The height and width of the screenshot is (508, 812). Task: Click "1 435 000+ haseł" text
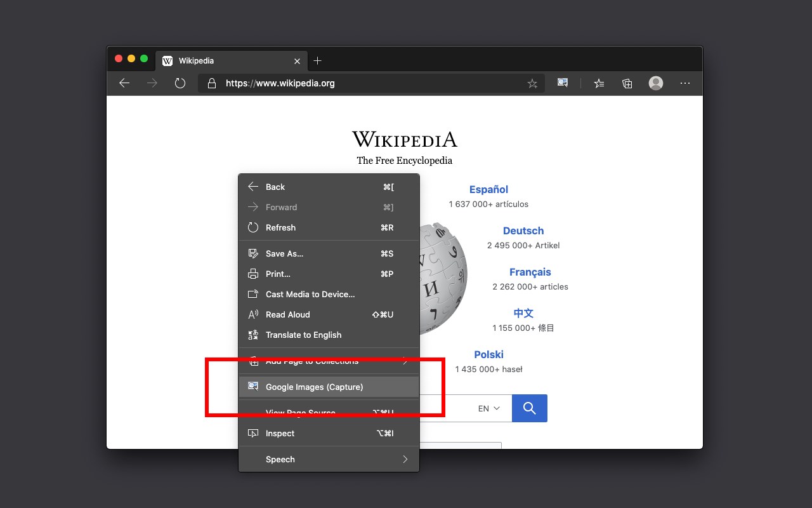point(488,369)
